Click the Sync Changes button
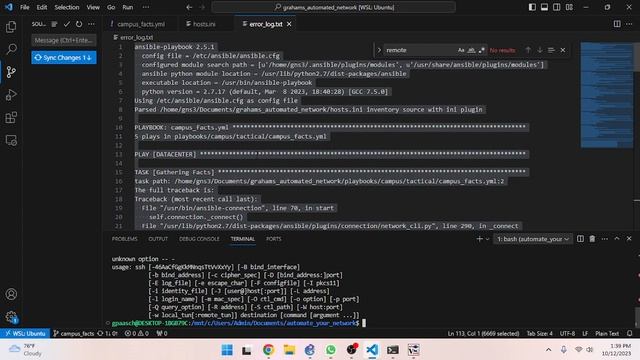 pos(64,58)
